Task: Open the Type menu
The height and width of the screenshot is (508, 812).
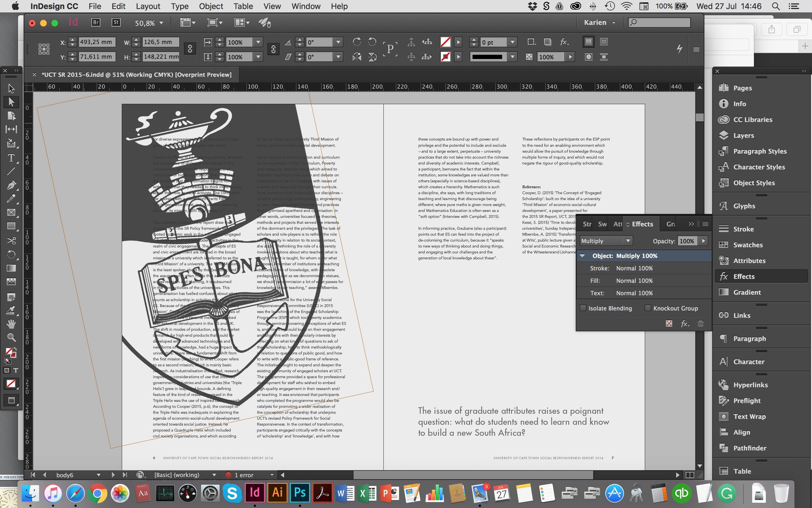Action: tap(180, 6)
